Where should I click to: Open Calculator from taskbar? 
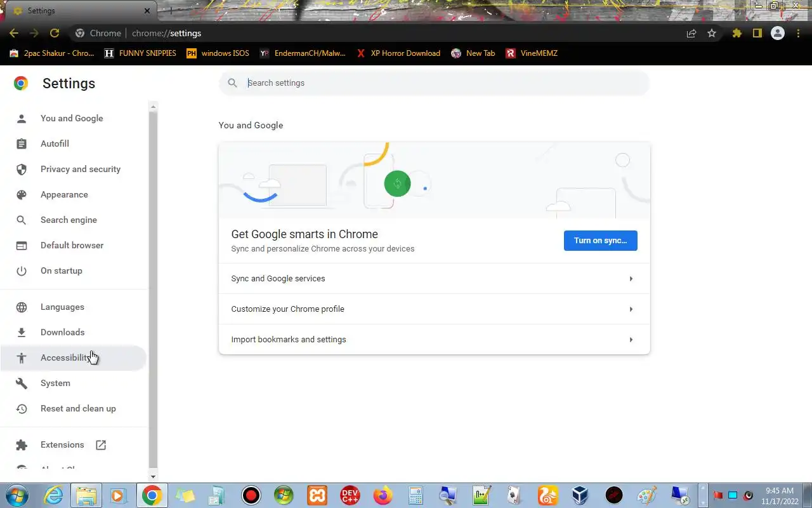pos(416,495)
